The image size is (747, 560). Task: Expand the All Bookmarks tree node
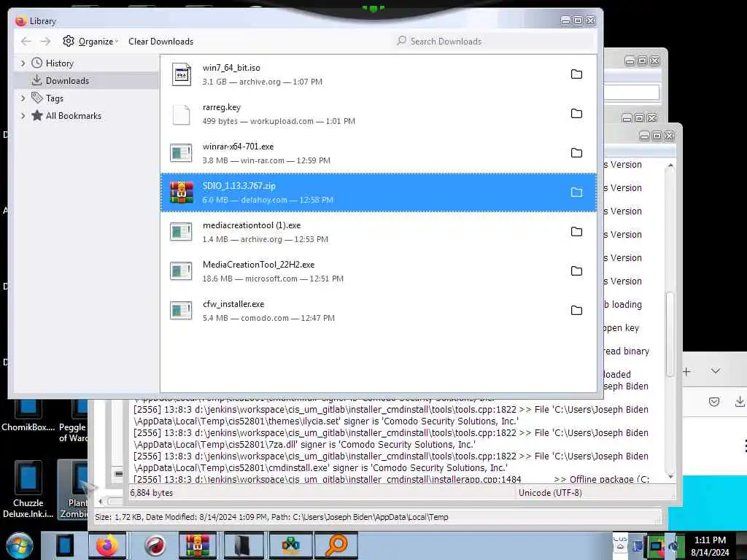coord(23,116)
